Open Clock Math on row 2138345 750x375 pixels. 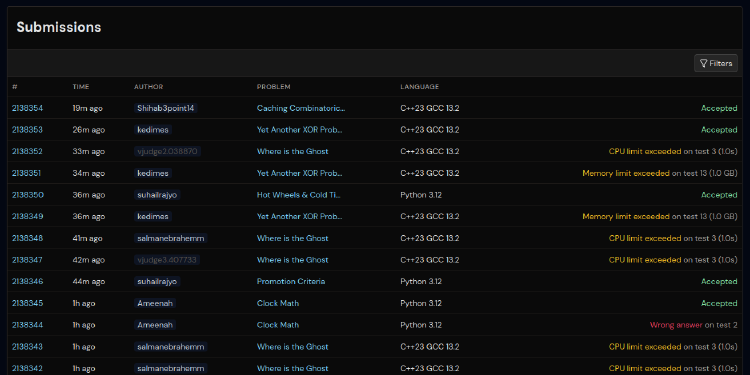[278, 303]
